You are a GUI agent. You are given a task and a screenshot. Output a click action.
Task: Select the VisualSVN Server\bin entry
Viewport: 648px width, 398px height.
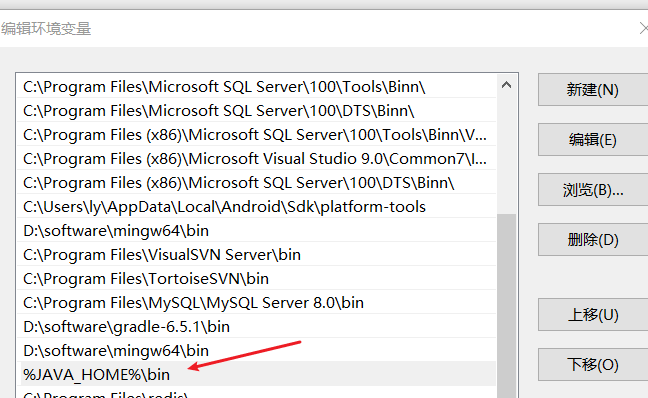[x=257, y=255]
